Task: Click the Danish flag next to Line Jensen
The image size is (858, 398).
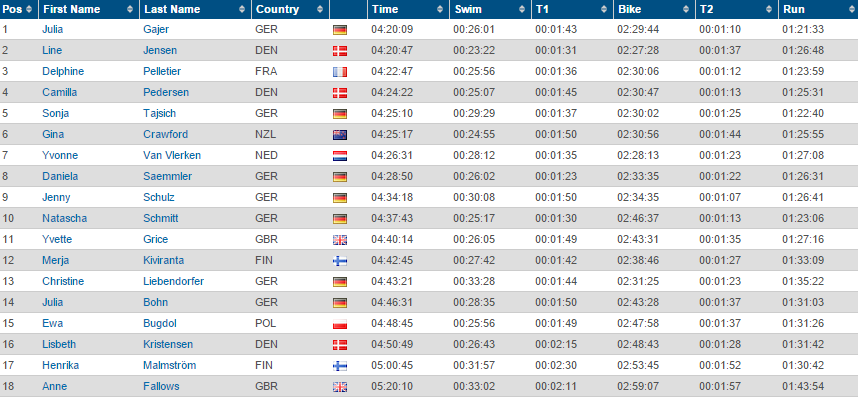Action: coord(340,51)
